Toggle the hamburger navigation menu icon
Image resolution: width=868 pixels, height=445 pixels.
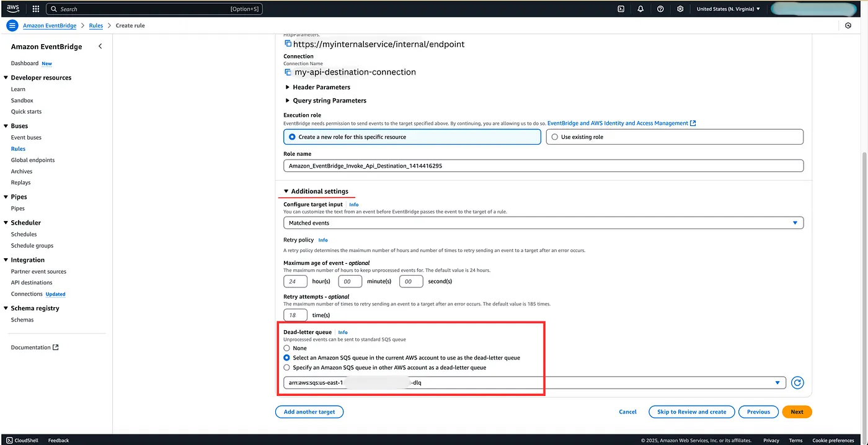(x=12, y=25)
